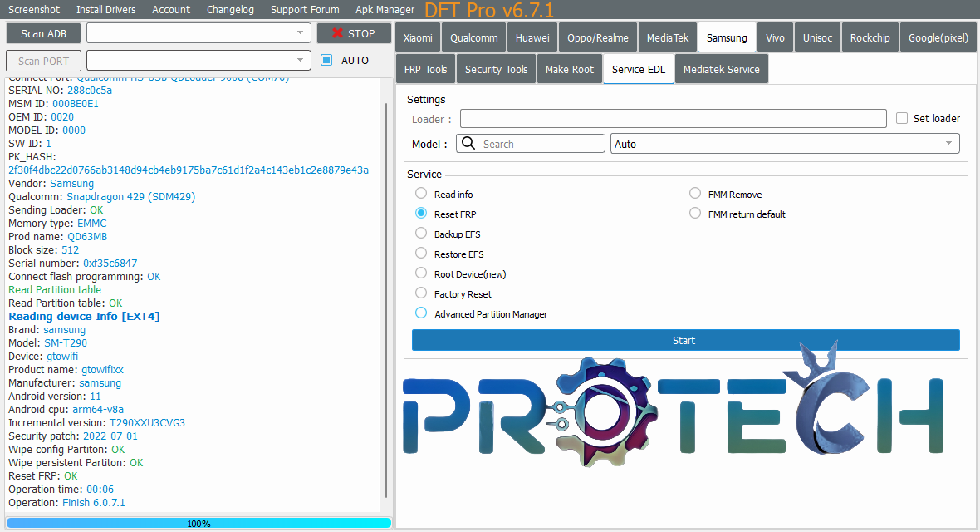Open the Make Root sub-tab
980x532 pixels.
point(570,69)
